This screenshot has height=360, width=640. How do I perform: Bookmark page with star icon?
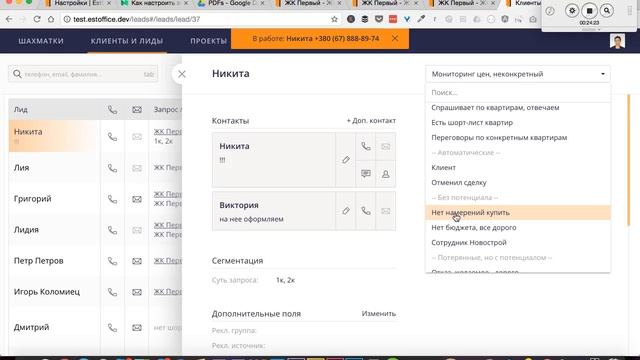tap(334, 19)
